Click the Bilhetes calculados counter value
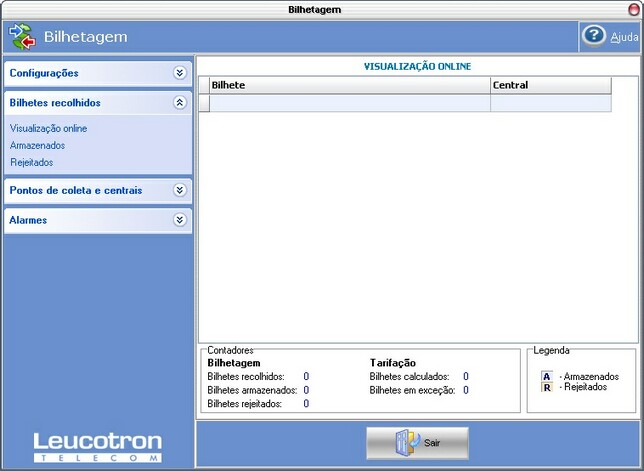644x471 pixels. [x=466, y=376]
